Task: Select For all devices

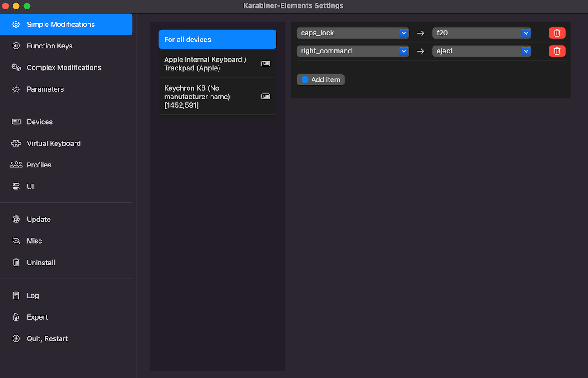Action: click(x=217, y=40)
